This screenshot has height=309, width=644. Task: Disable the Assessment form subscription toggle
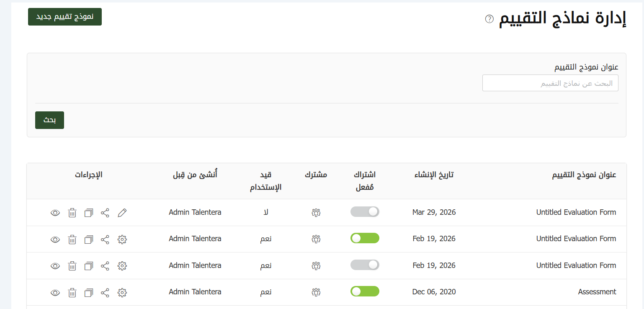point(365,291)
